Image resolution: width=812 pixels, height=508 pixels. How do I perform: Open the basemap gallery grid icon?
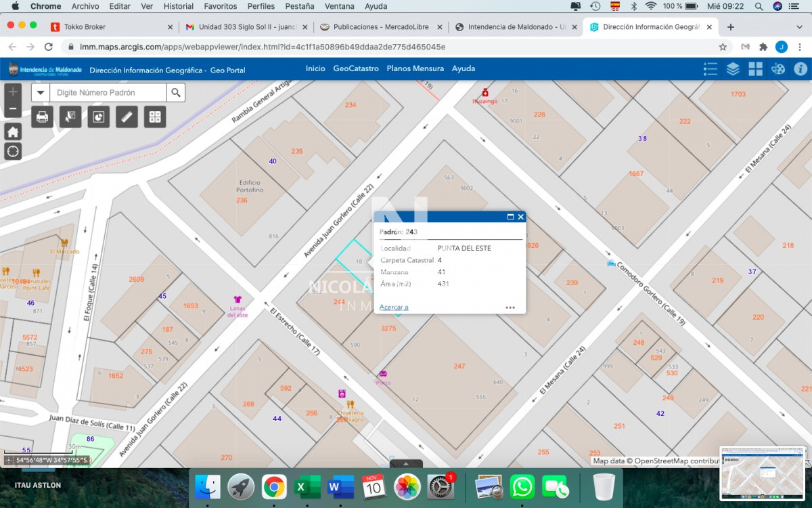[x=755, y=69]
